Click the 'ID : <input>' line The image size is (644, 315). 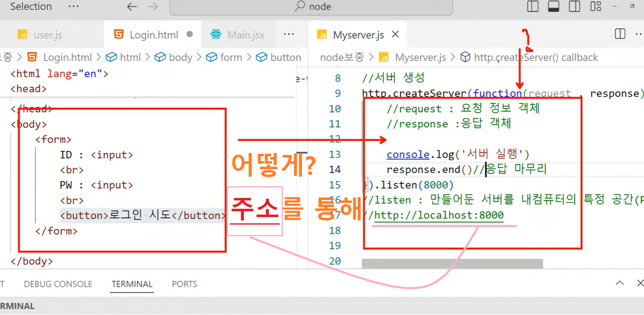tap(97, 155)
